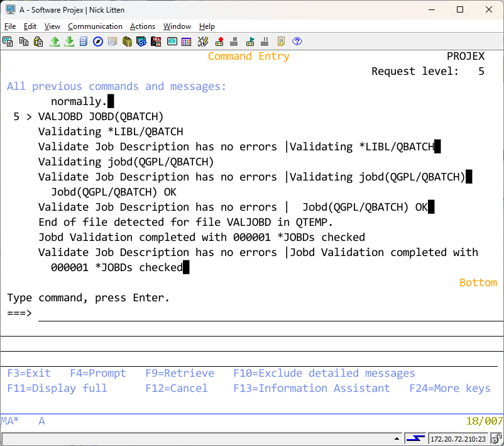This screenshot has height=446, width=504.
Task: Open the Window menu
Action: 177,26
